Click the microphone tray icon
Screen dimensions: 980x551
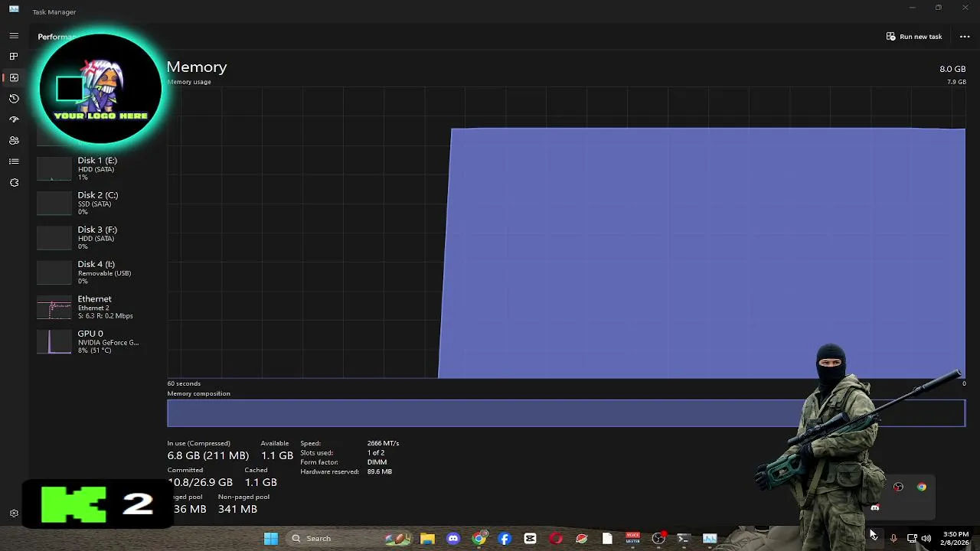click(x=893, y=538)
